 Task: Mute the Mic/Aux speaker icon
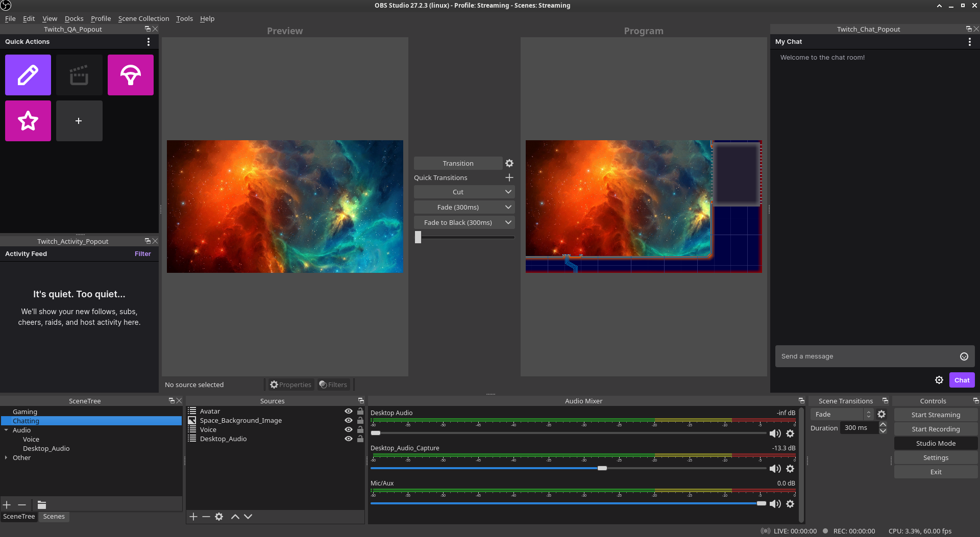coord(775,503)
